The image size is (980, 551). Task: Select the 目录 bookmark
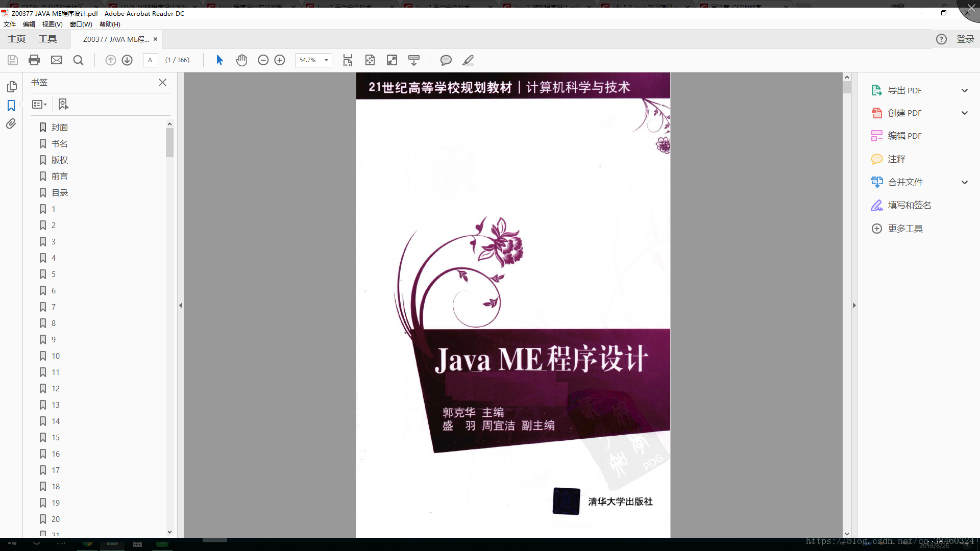coord(60,193)
